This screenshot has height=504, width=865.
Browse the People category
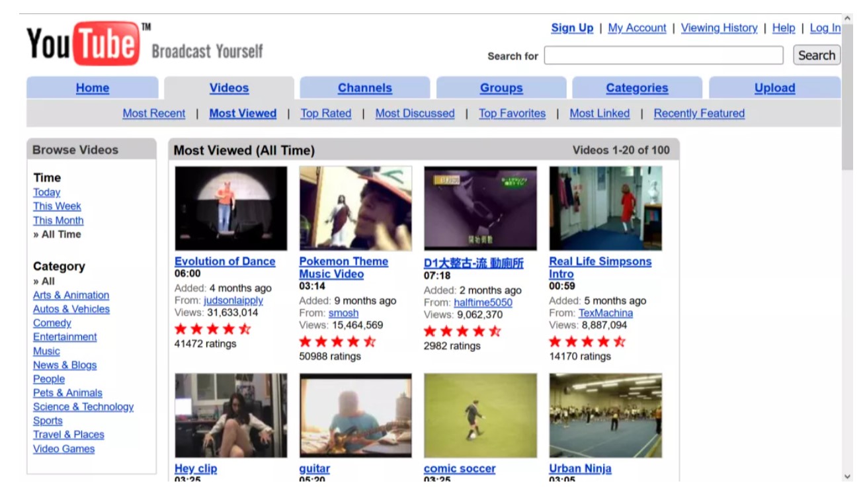(x=49, y=379)
